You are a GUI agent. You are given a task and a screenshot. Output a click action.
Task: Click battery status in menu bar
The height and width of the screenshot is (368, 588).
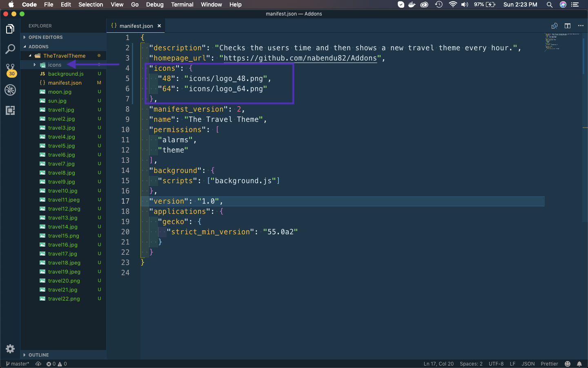click(485, 4)
